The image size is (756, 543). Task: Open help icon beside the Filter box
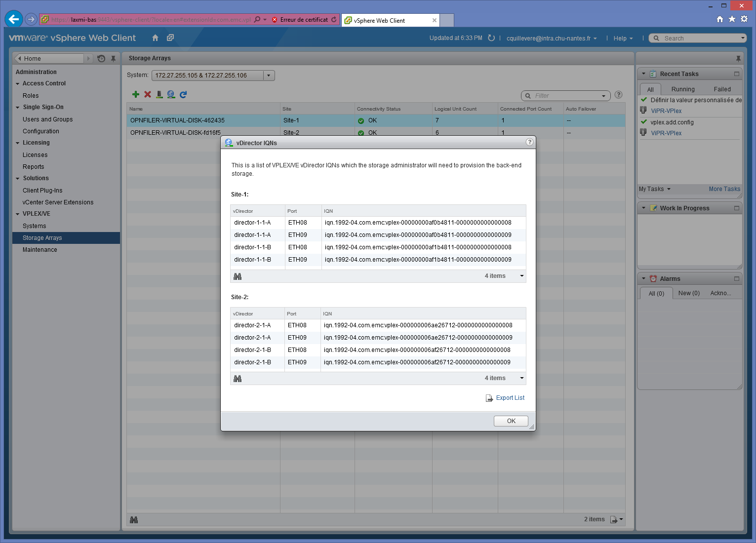point(619,95)
